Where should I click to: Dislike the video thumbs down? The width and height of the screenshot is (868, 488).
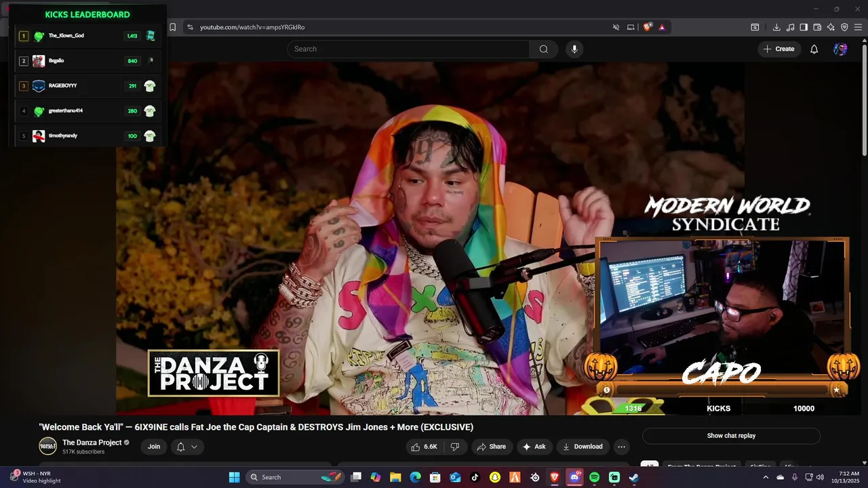coord(455,447)
